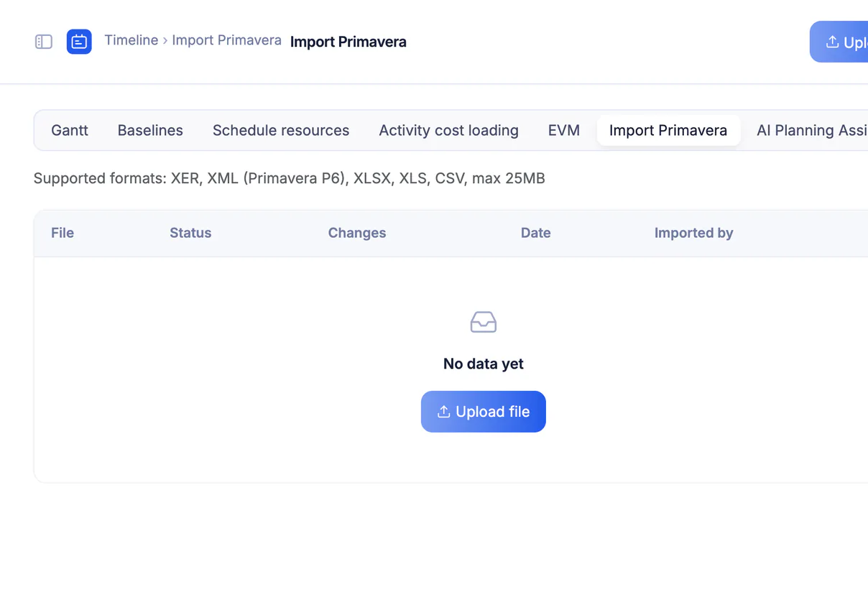Click the Upload button in the header
The width and height of the screenshot is (868, 595).
pos(839,42)
